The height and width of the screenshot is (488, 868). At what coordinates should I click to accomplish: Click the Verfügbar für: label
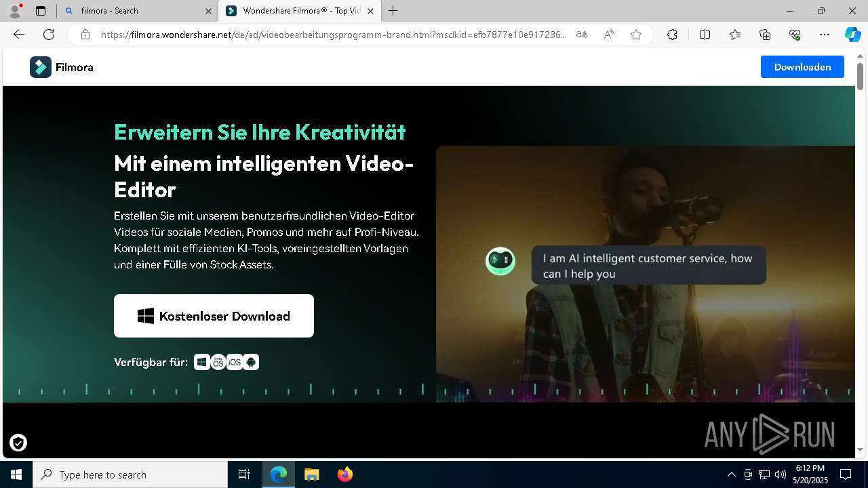(x=151, y=362)
